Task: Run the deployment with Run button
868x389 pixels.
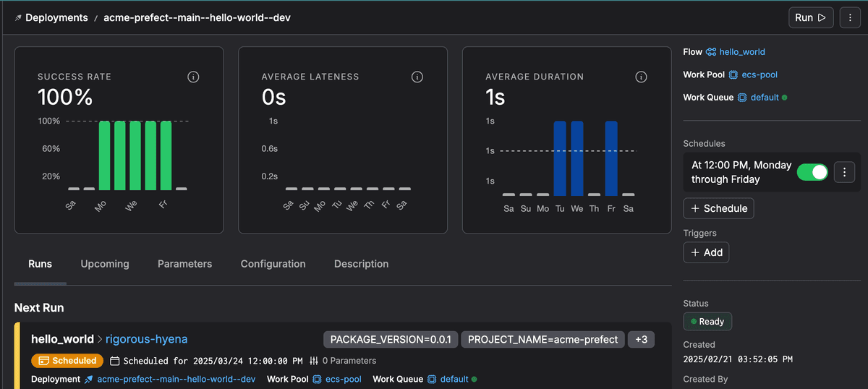Action: (811, 17)
